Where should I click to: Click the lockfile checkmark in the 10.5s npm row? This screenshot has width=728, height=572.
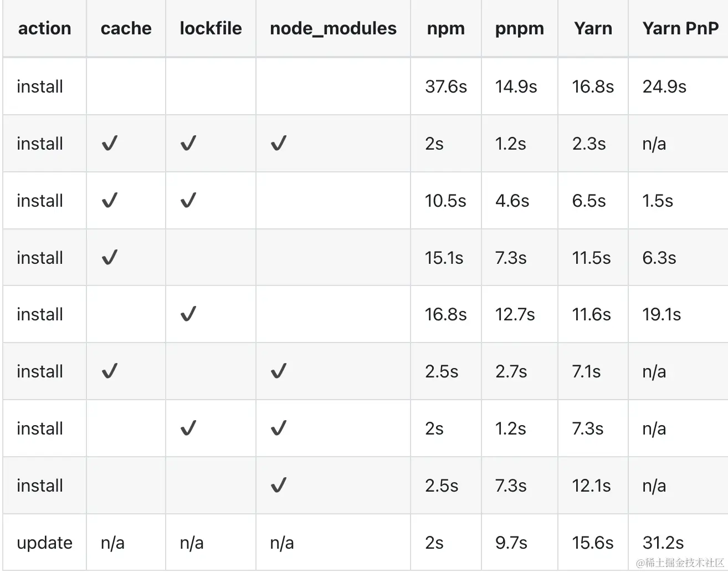point(188,201)
